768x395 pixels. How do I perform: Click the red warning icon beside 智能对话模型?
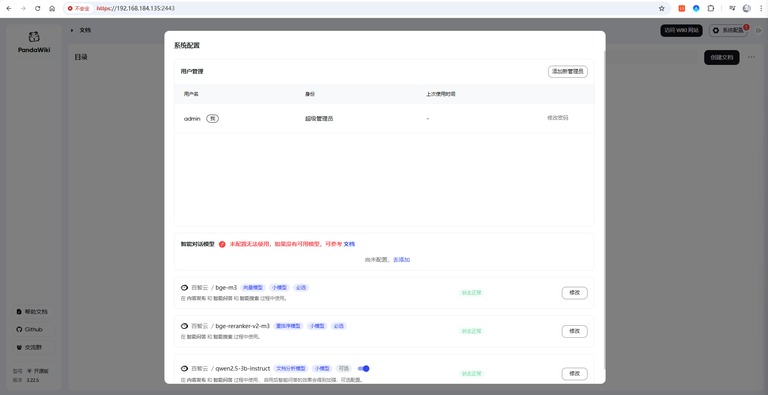coord(222,244)
